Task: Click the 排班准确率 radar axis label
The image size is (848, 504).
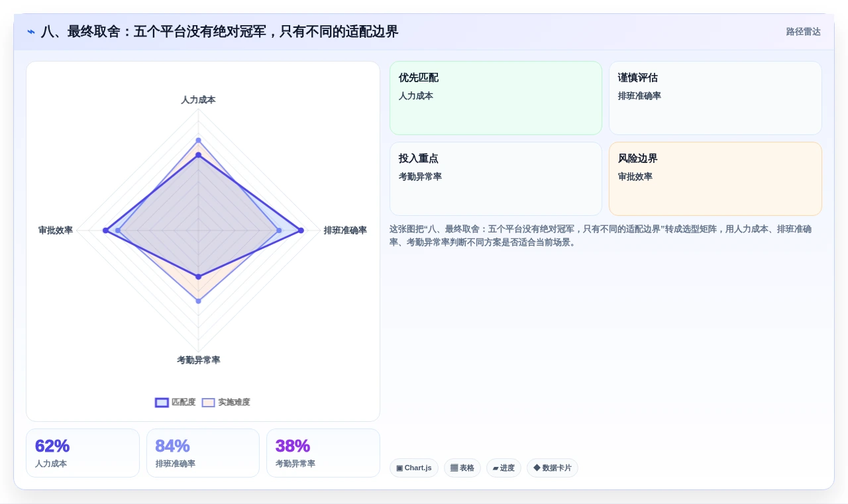Action: [x=345, y=230]
